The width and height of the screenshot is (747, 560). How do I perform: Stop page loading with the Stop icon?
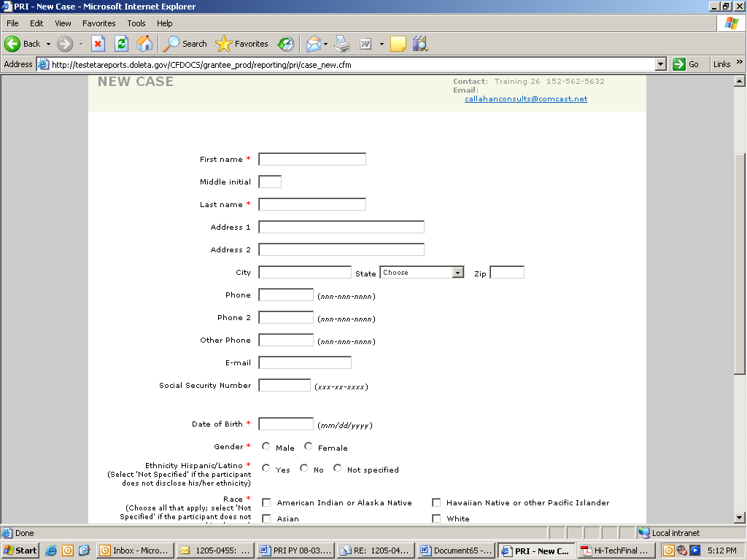click(98, 44)
